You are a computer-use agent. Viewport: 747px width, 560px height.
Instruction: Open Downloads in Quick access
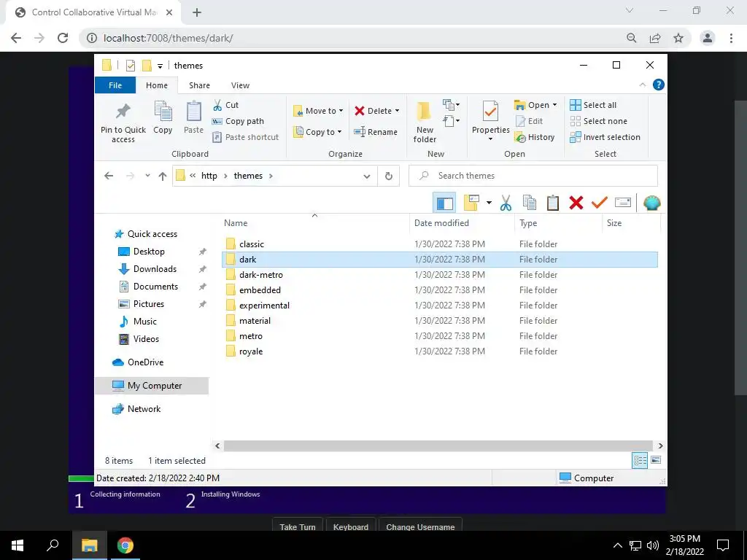click(x=155, y=269)
